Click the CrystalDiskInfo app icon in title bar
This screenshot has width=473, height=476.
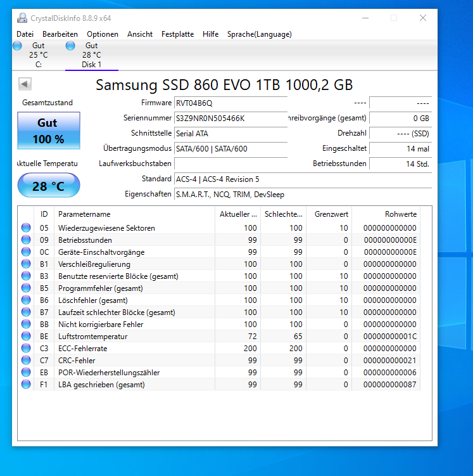pyautogui.click(x=22, y=18)
